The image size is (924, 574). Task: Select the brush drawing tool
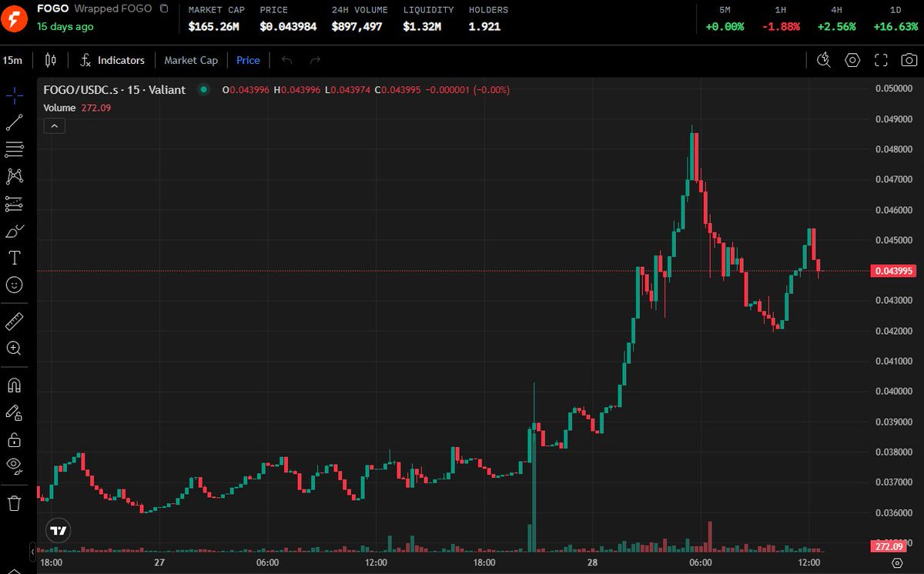point(14,231)
